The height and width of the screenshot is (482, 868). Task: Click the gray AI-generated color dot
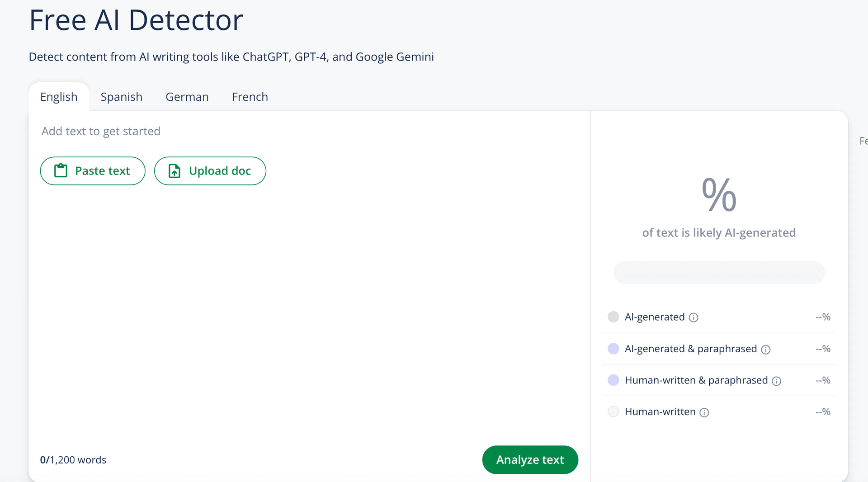tap(613, 317)
